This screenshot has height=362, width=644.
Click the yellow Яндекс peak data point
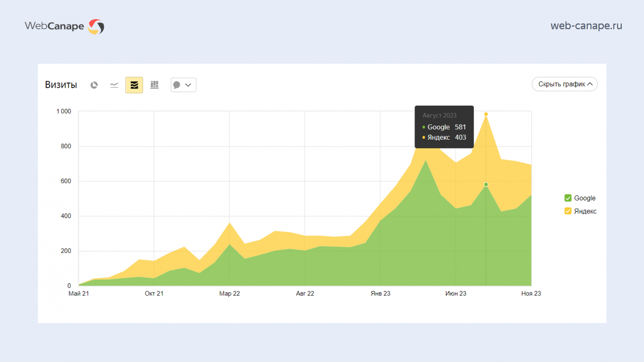pyautogui.click(x=486, y=114)
